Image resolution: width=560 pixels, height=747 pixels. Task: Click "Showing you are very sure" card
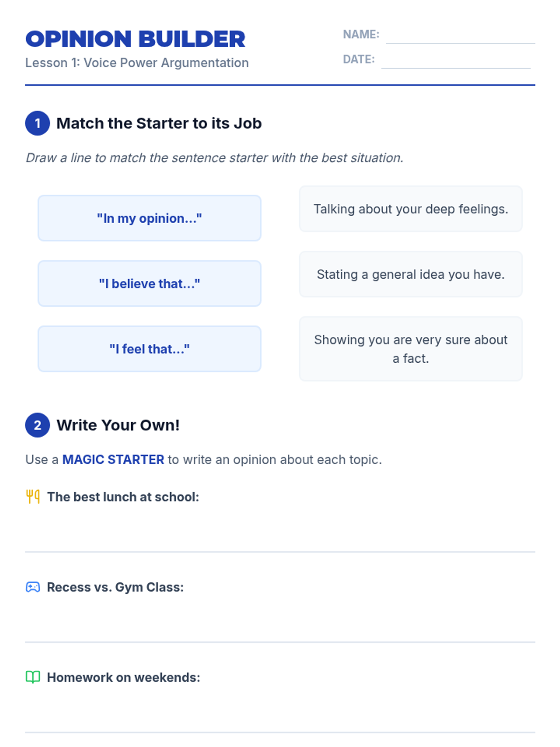pos(411,349)
